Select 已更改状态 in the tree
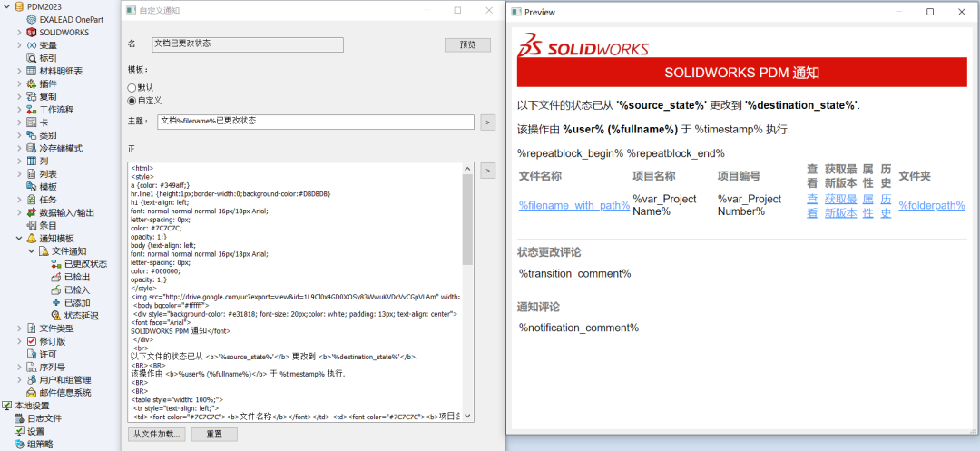The width and height of the screenshot is (980, 451). tap(84, 264)
